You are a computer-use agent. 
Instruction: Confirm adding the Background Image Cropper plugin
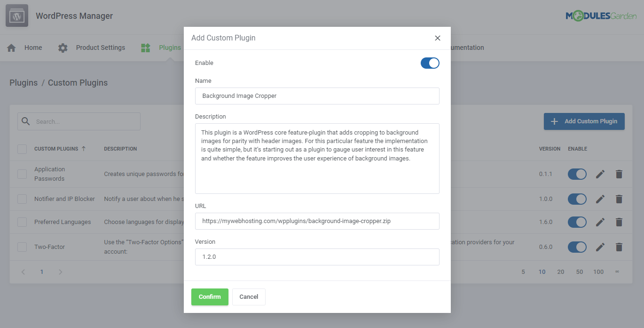210,296
